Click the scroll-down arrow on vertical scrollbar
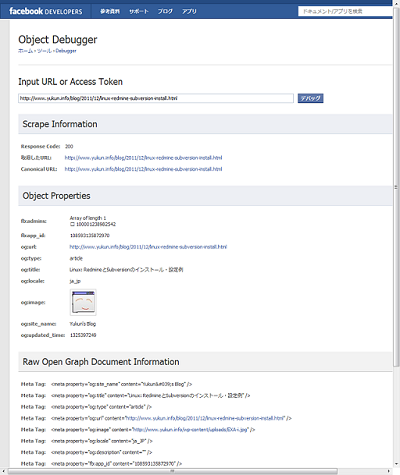 point(396,464)
